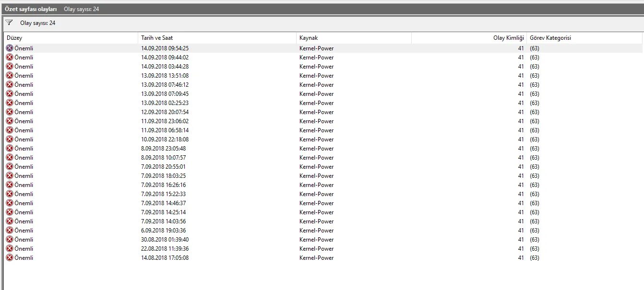644x290 pixels.
Task: Click event ID 41 in 12.09.2018 20:07:54 row
Action: point(521,112)
